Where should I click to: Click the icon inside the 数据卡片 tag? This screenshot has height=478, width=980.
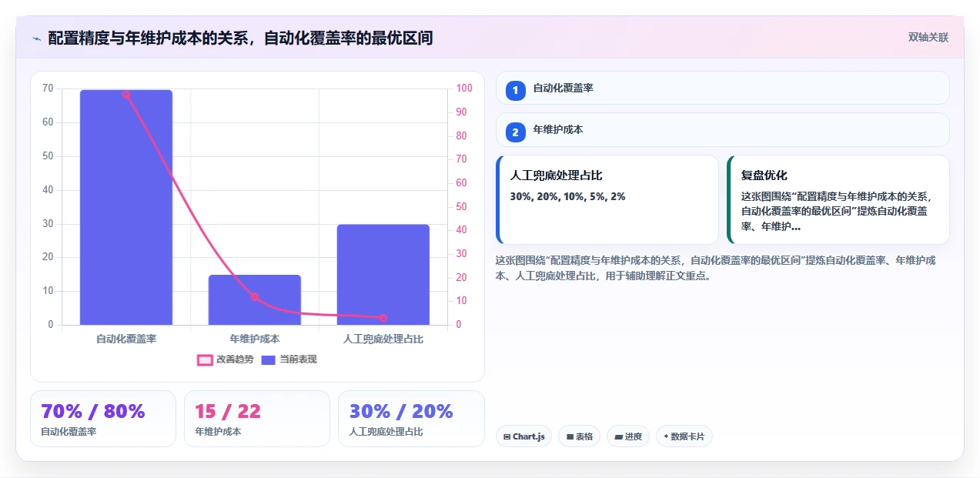coord(666,436)
